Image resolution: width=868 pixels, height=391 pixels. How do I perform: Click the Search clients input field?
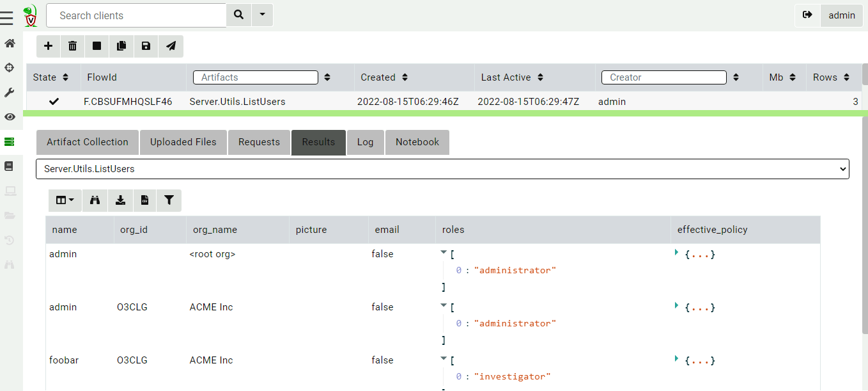pyautogui.click(x=136, y=15)
